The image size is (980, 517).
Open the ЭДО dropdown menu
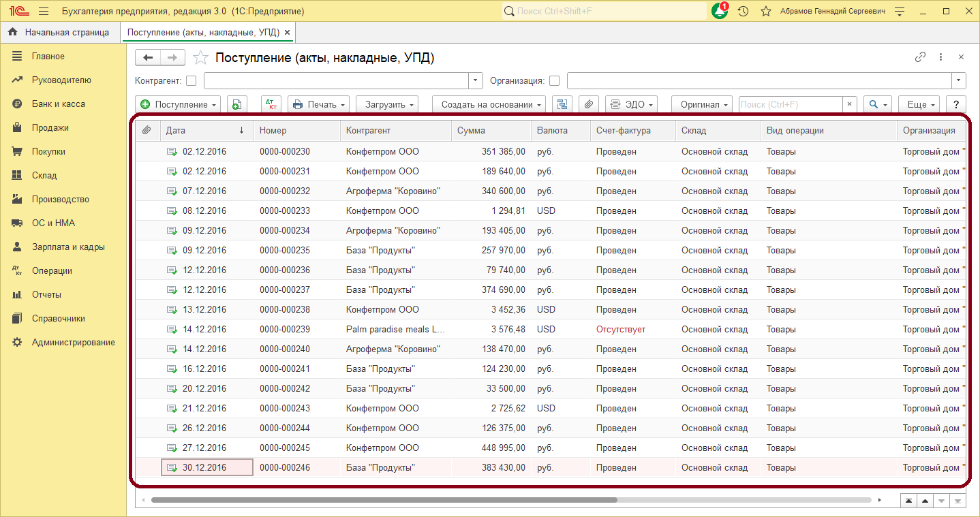[x=631, y=104]
